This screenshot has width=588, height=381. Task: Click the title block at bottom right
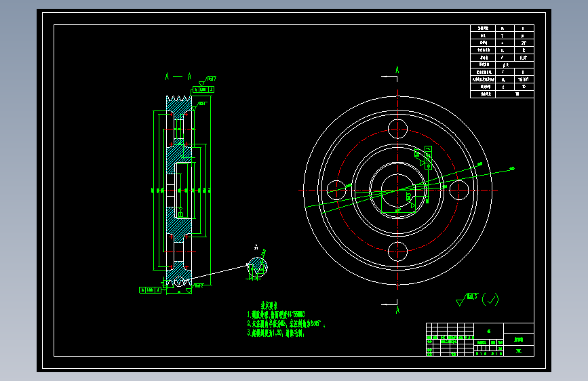480,340
